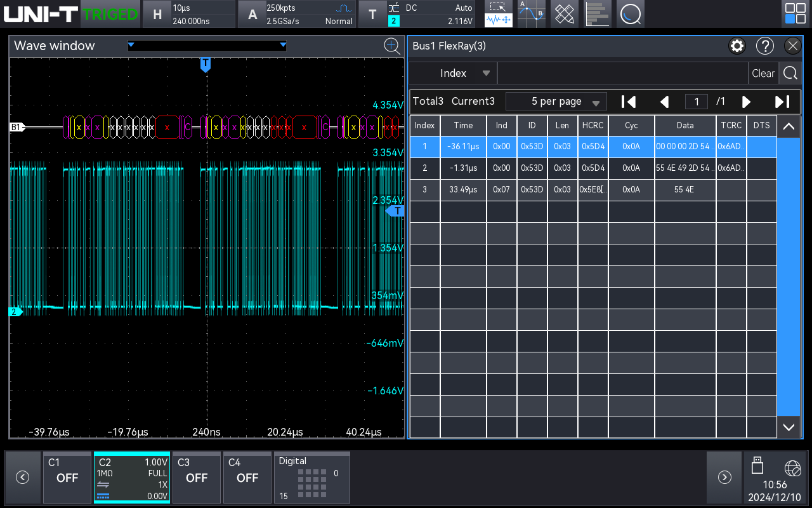The width and height of the screenshot is (812, 508).
Task: Click the trigger source channel 2 badge
Action: [393, 21]
